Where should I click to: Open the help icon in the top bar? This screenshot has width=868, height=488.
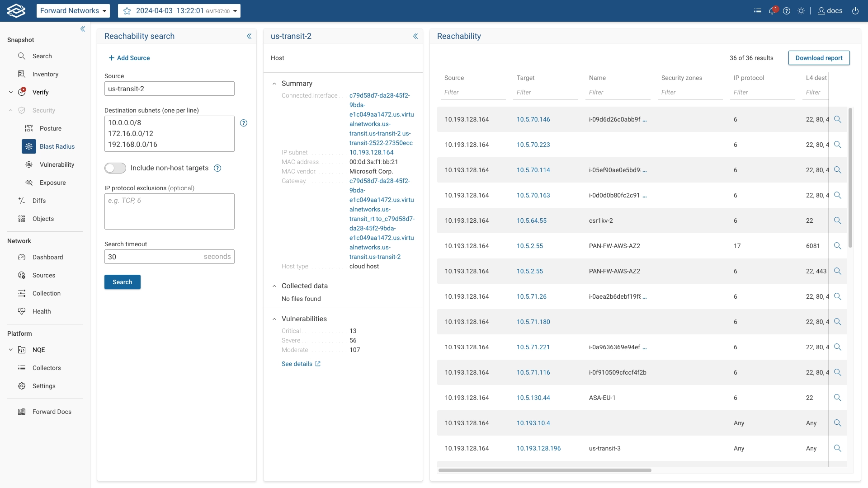click(787, 10)
